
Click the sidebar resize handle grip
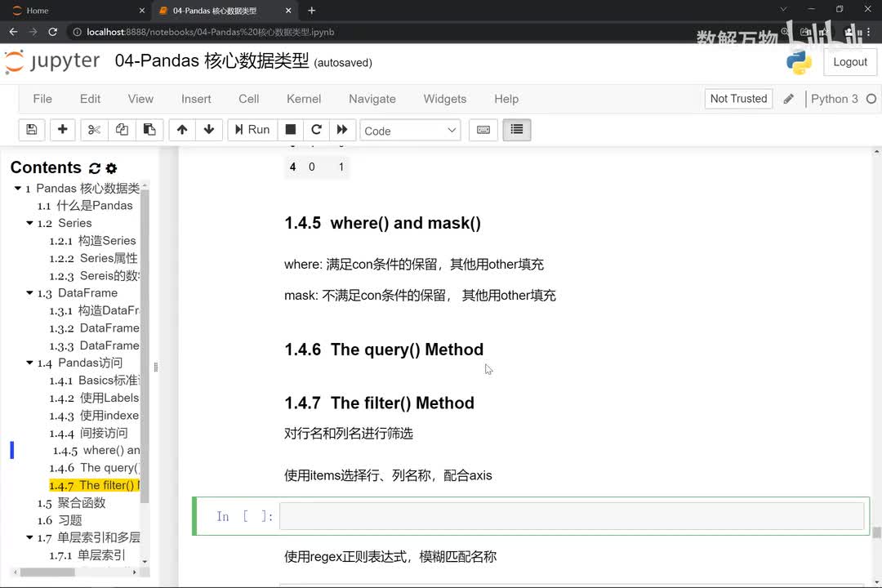156,367
